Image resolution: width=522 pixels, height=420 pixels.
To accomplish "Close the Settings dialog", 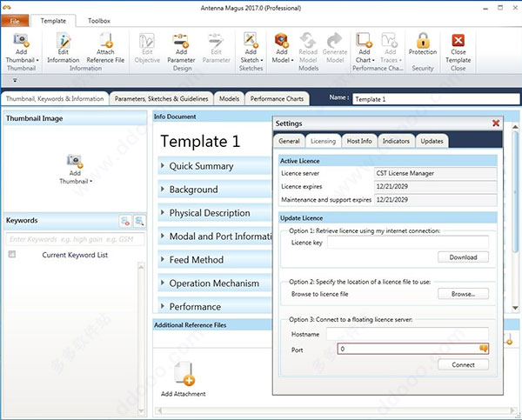I will 496,123.
